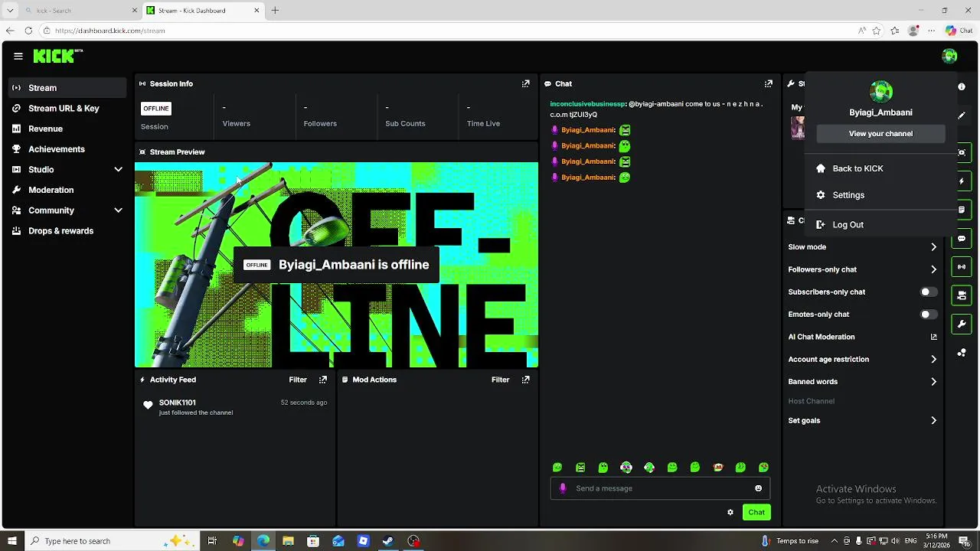This screenshot has height=551, width=980.
Task: Click the broadcast signal icon in right sidebar
Action: [962, 267]
